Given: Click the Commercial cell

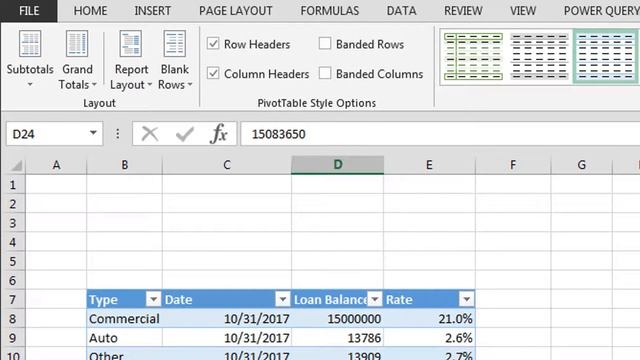Looking at the screenshot, I should (124, 318).
